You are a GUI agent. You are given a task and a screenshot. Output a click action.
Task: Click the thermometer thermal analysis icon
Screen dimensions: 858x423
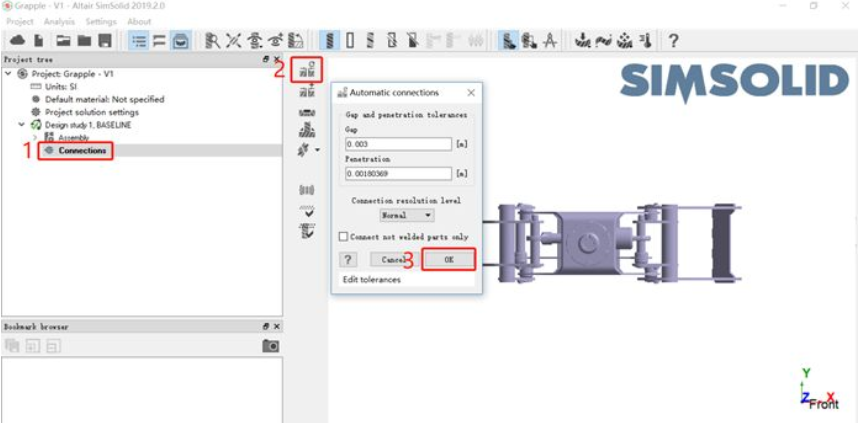tap(645, 40)
